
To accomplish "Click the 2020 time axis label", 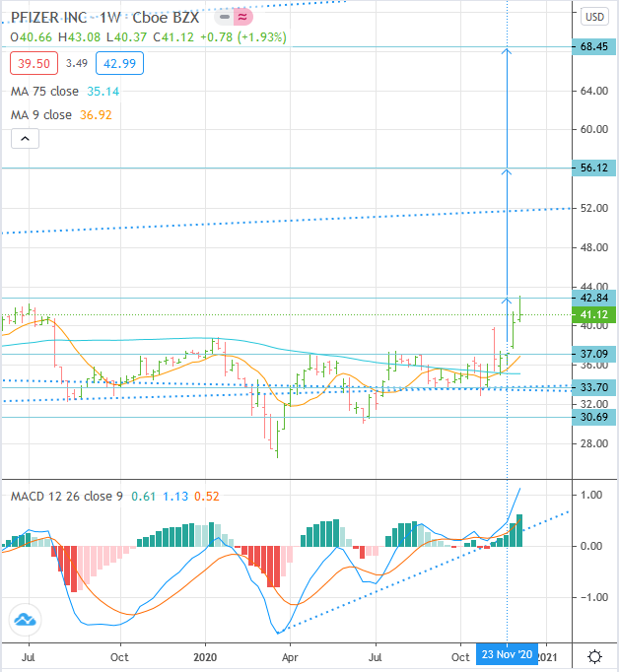I will point(205,657).
